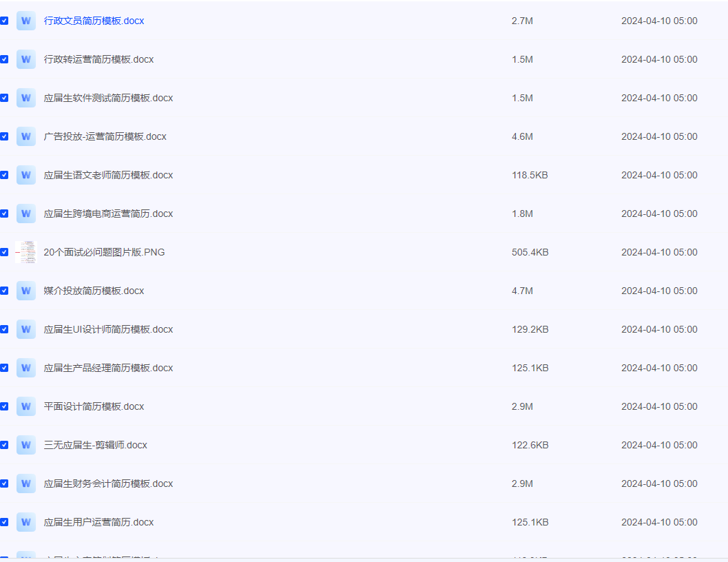728x562 pixels.
Task: Click the Word icon for 媒介投放简历模板.docx
Action: pos(26,291)
